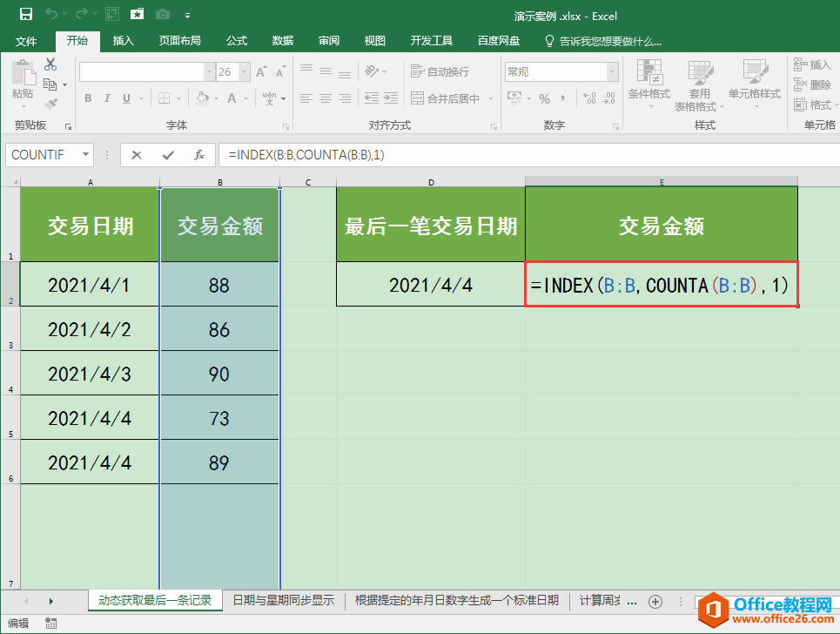Image resolution: width=840 pixels, height=634 pixels.
Task: Click the Copy icon
Action: [x=50, y=84]
